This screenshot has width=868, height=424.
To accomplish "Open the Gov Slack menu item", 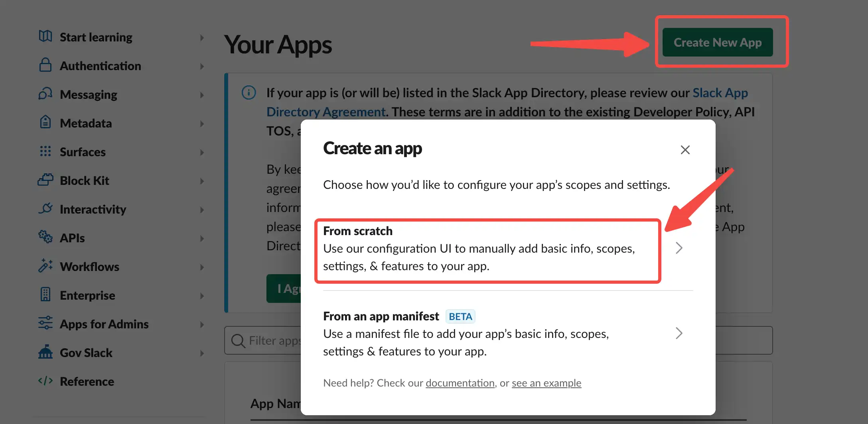I will coord(86,353).
